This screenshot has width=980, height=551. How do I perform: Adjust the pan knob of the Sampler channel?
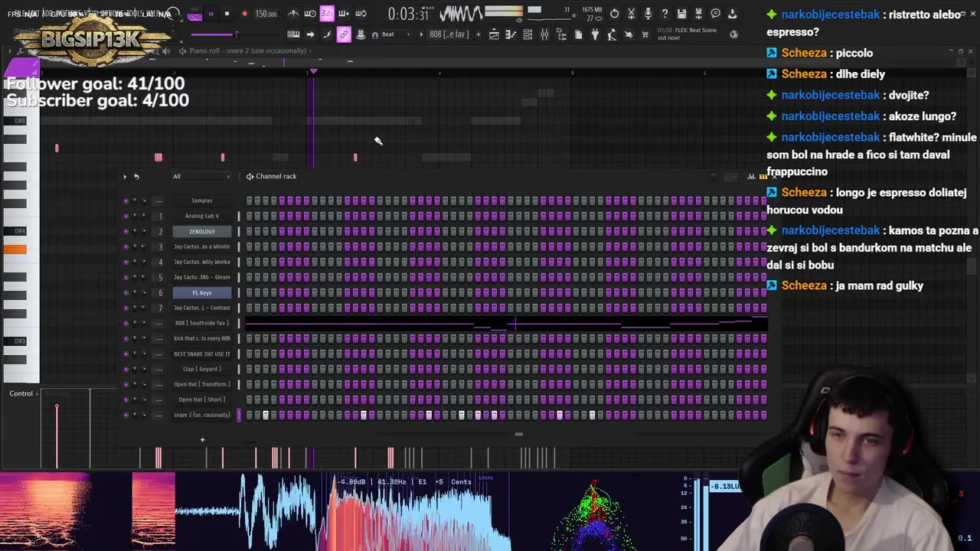(134, 201)
